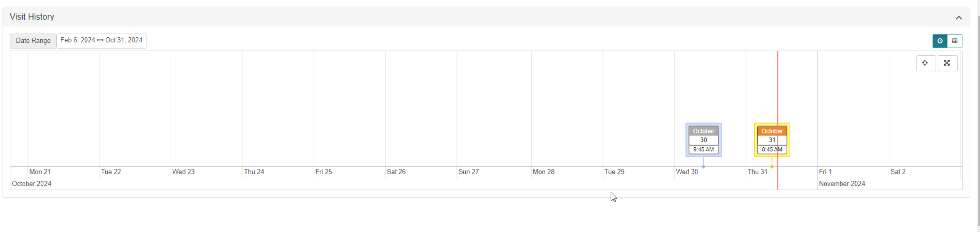The image size is (980, 232).
Task: Click the Sat 2 axis label
Action: click(x=898, y=172)
